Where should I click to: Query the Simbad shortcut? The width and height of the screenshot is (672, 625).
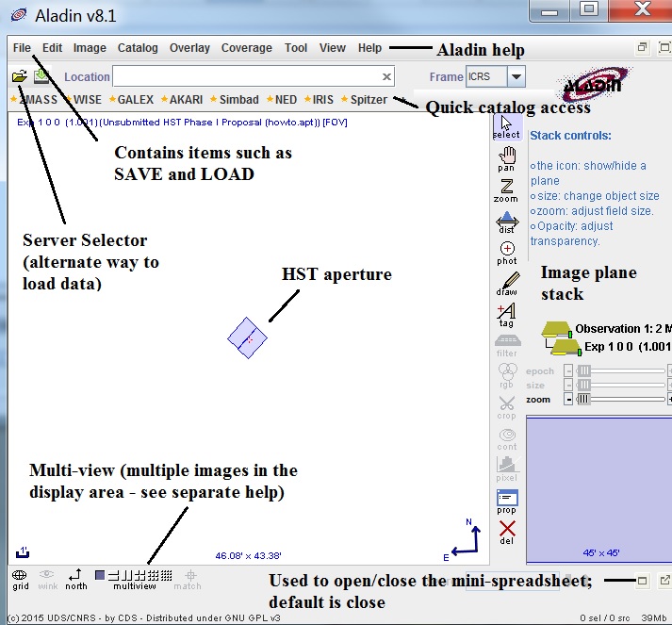235,99
